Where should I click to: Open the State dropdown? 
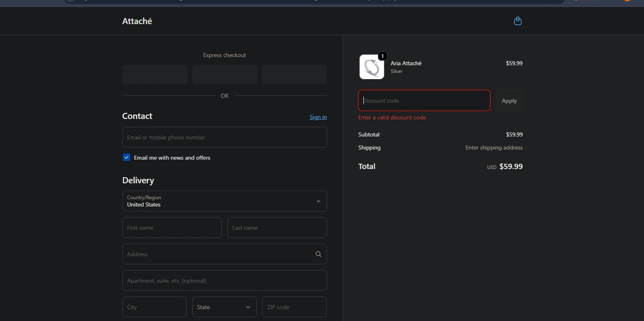click(225, 307)
